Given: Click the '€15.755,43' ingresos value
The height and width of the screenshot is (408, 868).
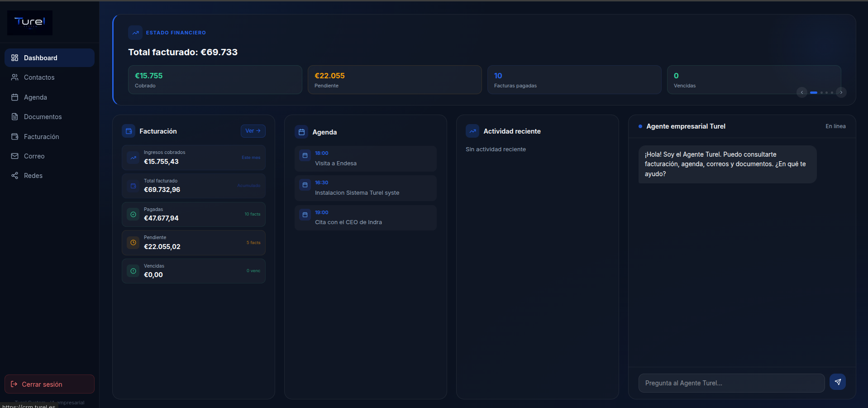Looking at the screenshot, I should coord(161,162).
